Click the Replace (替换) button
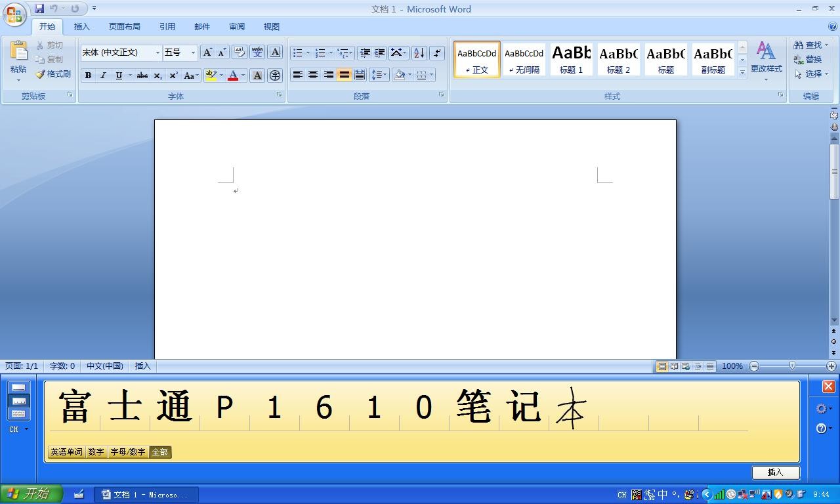Viewport: 840px width, 504px height. [x=808, y=59]
